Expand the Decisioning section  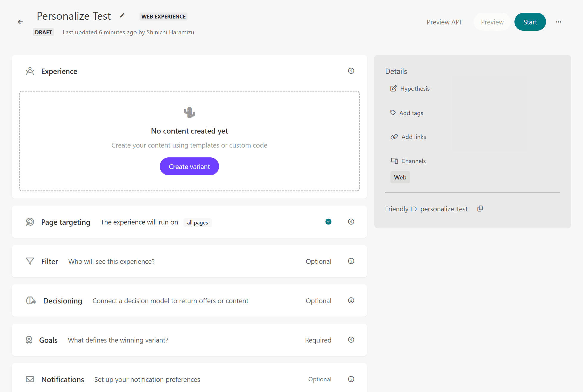tap(63, 301)
